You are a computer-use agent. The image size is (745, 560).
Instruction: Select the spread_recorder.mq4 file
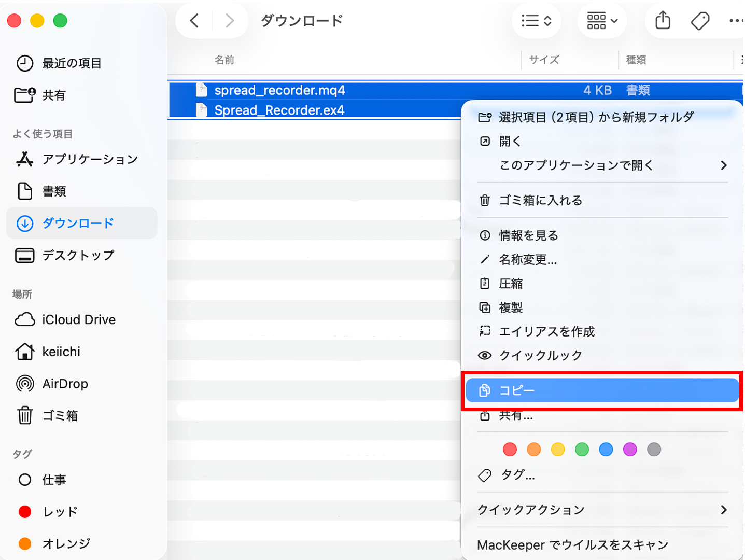[x=279, y=90]
